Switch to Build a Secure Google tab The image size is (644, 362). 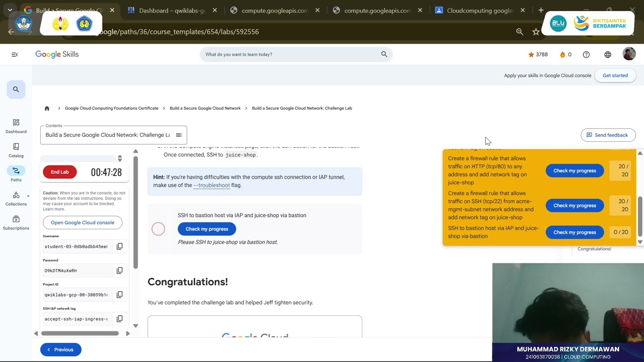pos(69,10)
